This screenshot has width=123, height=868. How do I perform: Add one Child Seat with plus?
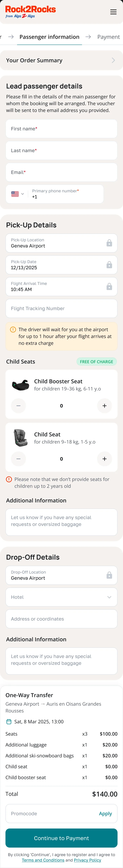(x=104, y=459)
